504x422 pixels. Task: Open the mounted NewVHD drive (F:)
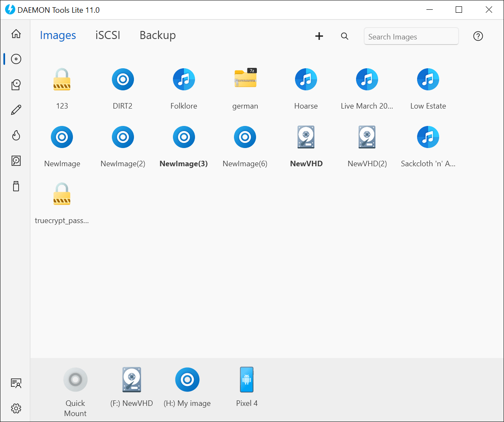tap(132, 380)
